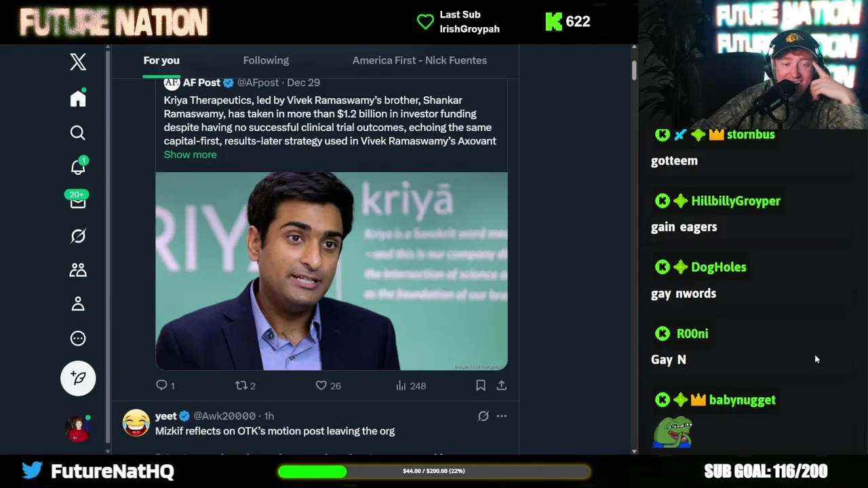Open the Shankar Ramaswamy tweet image
This screenshot has height=488, width=868.
(332, 271)
